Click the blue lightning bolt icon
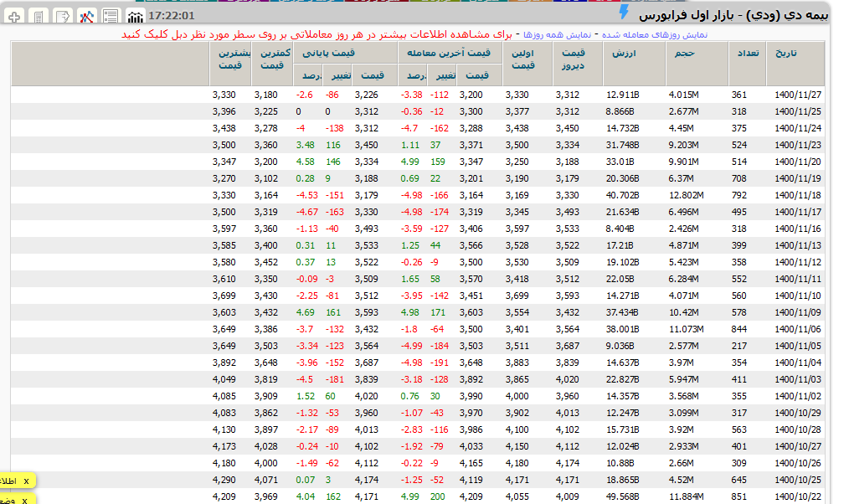The image size is (849, 504). [623, 13]
